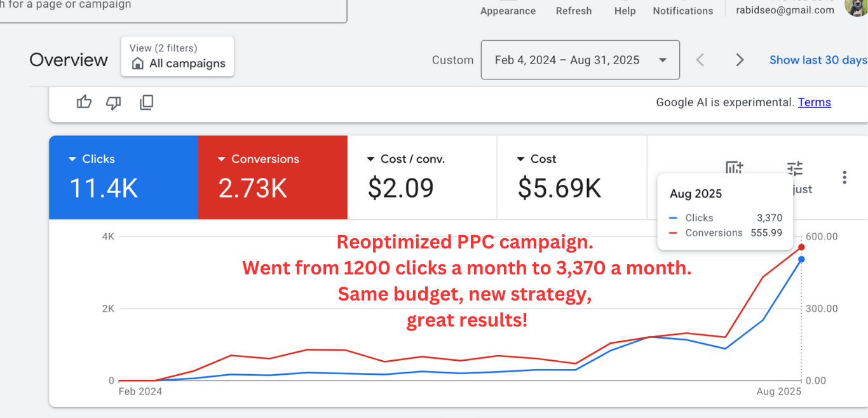Image resolution: width=868 pixels, height=418 pixels.
Task: Click Refresh in the top bar
Action: (573, 10)
